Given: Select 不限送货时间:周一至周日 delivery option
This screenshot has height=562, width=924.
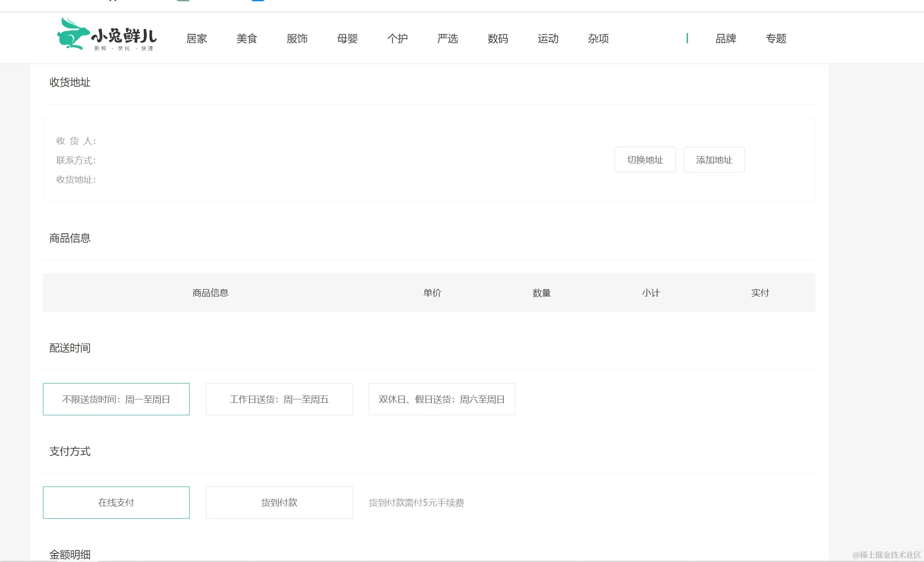Looking at the screenshot, I should pyautogui.click(x=116, y=399).
